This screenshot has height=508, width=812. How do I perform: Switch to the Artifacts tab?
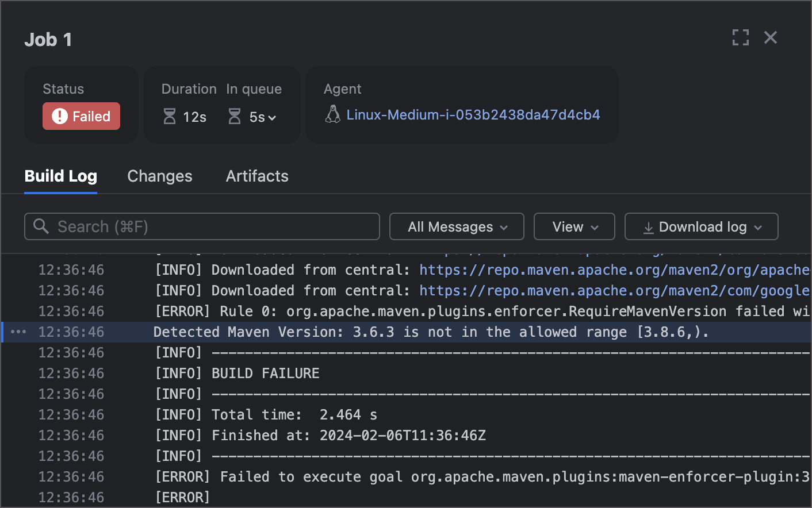(x=257, y=176)
